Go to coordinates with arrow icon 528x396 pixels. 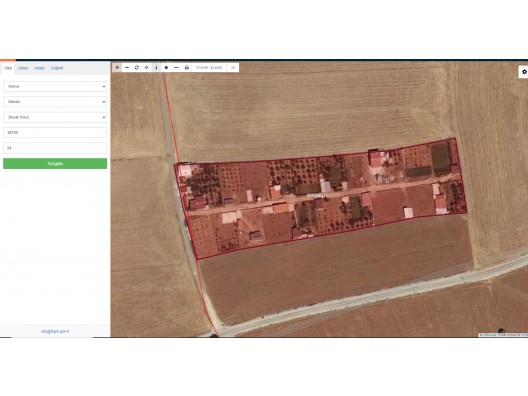click(233, 67)
